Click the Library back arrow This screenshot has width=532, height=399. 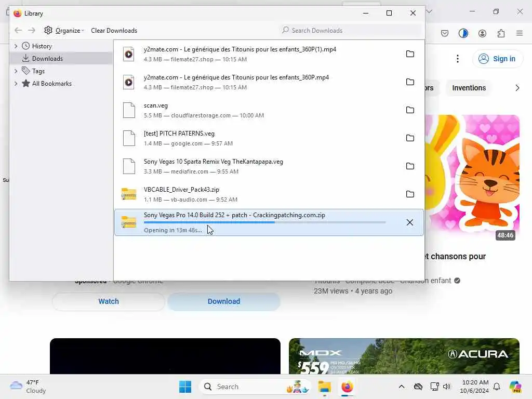pyautogui.click(x=18, y=31)
